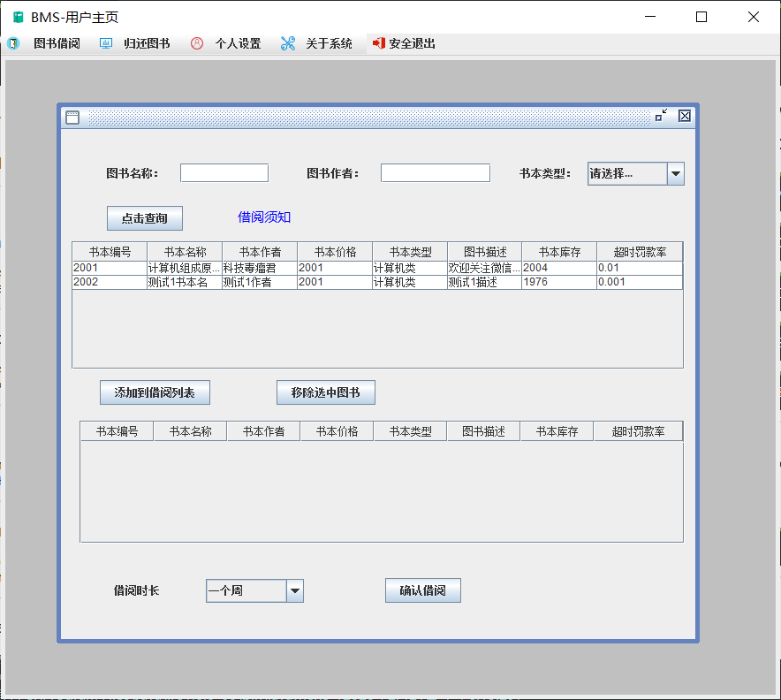Click the stock cell 2004
781x700 pixels.
tap(559, 268)
